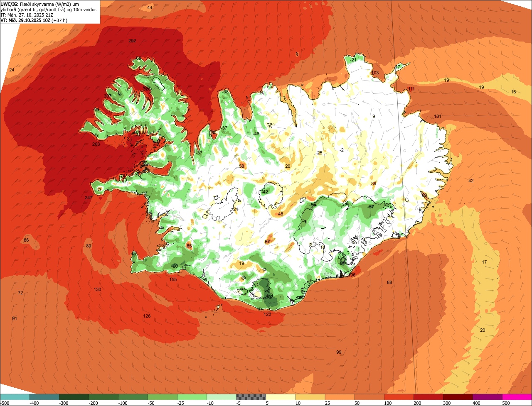Pick the magenta swatch above 500
The width and height of the screenshot is (532, 406).
pyautogui.click(x=517, y=397)
